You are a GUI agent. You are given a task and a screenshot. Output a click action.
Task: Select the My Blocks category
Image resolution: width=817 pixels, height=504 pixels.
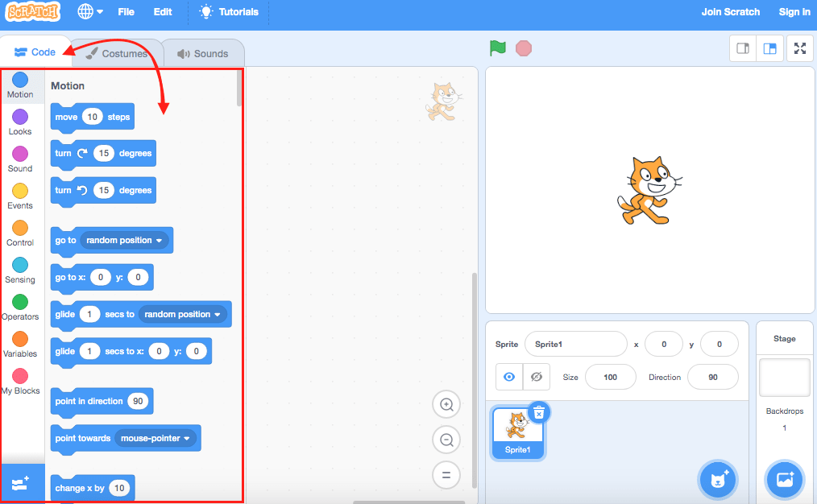click(x=20, y=381)
